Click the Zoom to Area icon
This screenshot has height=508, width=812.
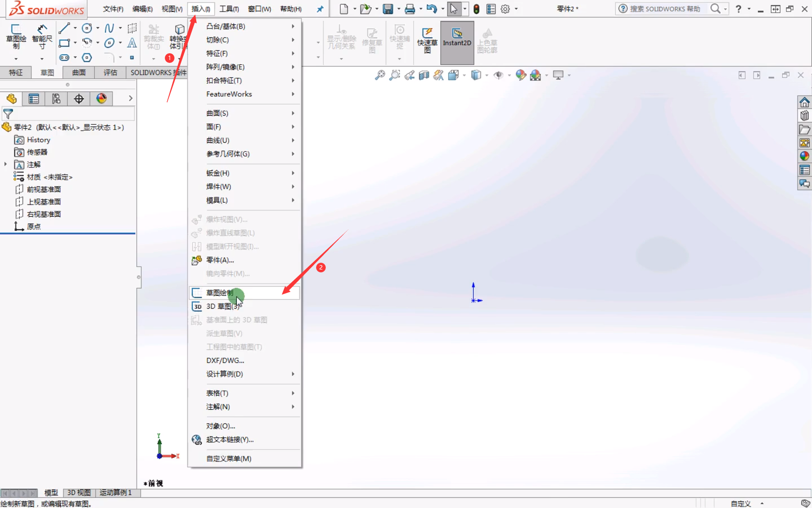tap(395, 75)
